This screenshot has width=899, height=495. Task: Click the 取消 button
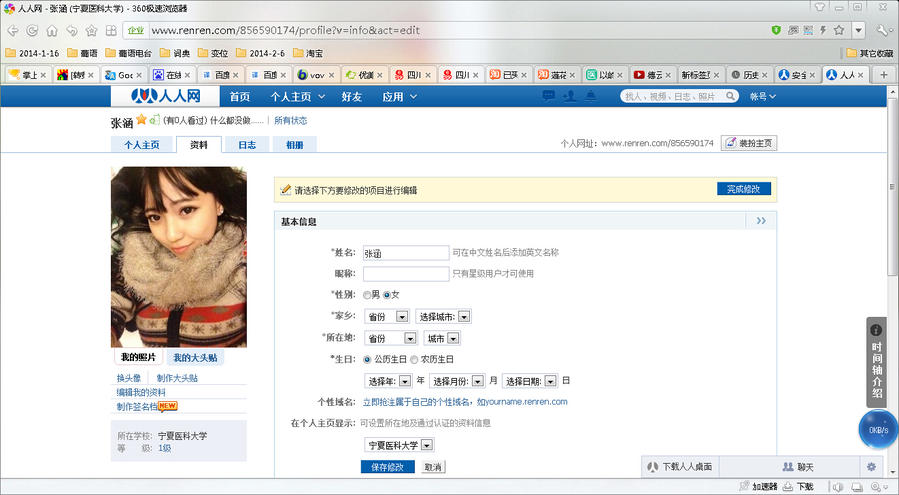(x=433, y=467)
